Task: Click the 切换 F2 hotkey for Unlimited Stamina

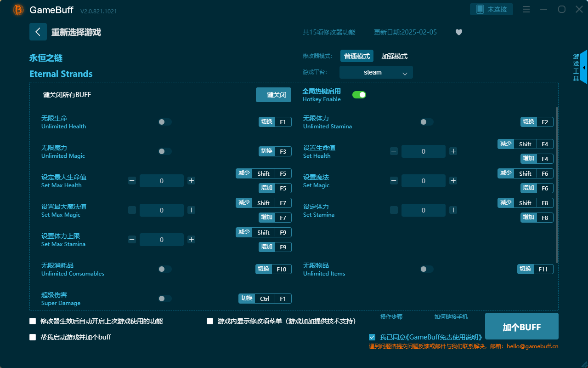Action: click(537, 122)
